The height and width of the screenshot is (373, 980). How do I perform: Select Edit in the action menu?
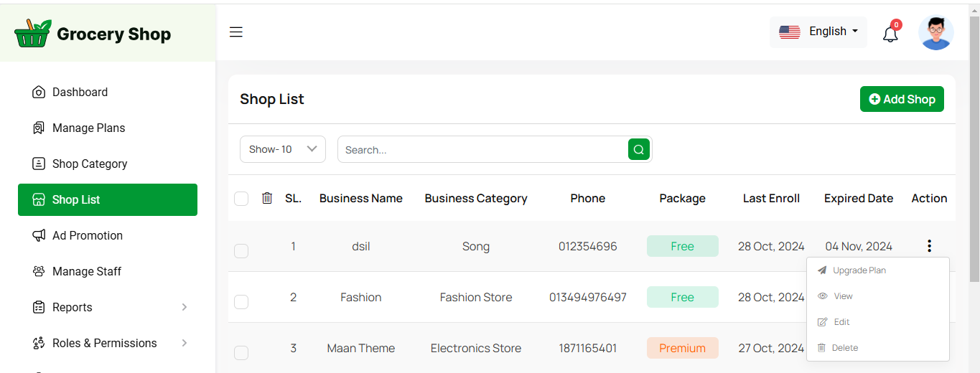(841, 322)
